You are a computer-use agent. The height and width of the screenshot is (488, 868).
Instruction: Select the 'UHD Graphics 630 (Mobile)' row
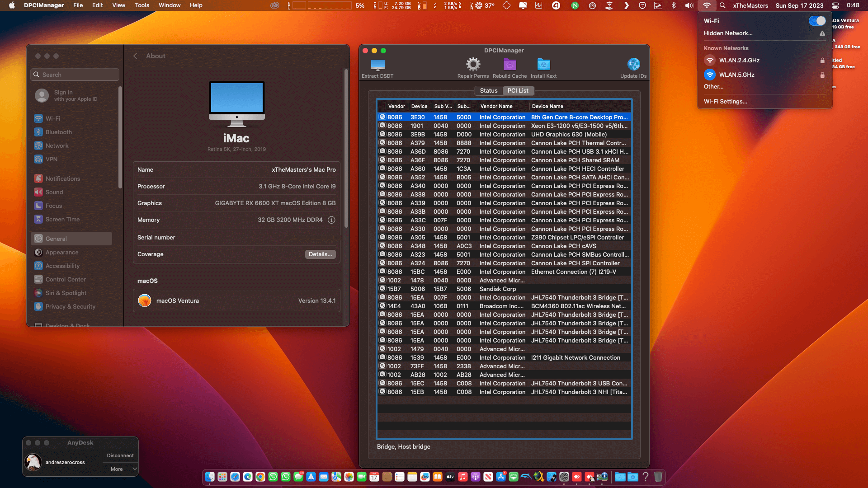504,134
